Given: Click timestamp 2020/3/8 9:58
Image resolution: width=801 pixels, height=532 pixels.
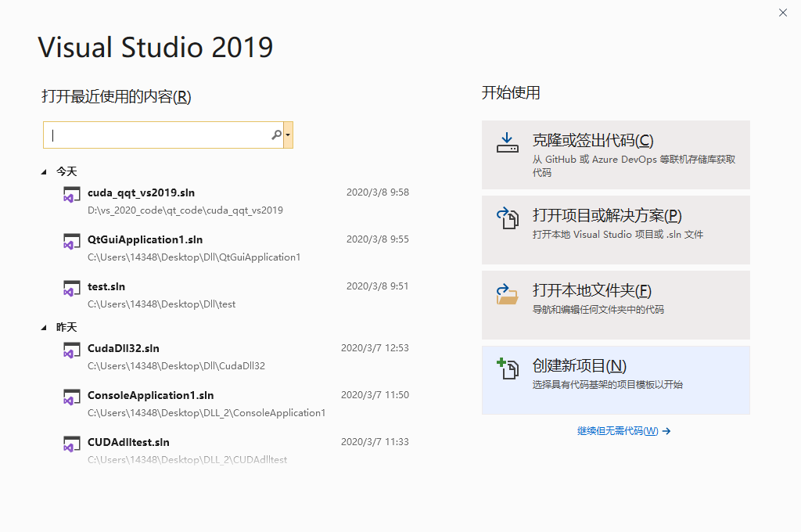Looking at the screenshot, I should [x=378, y=192].
